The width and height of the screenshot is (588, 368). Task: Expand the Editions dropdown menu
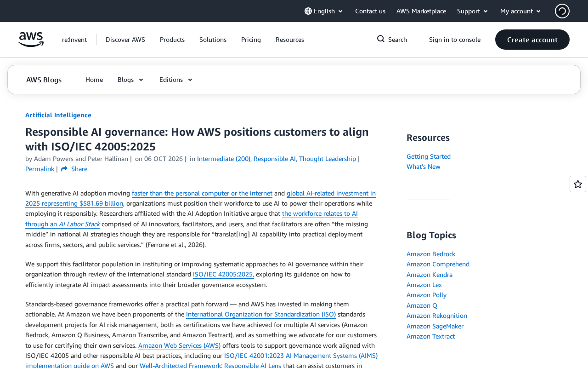[x=176, y=80]
